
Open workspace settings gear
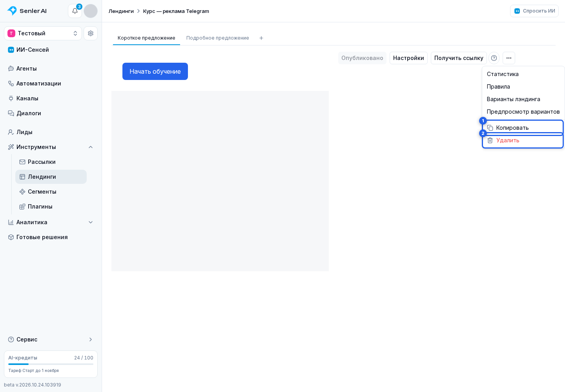click(91, 33)
